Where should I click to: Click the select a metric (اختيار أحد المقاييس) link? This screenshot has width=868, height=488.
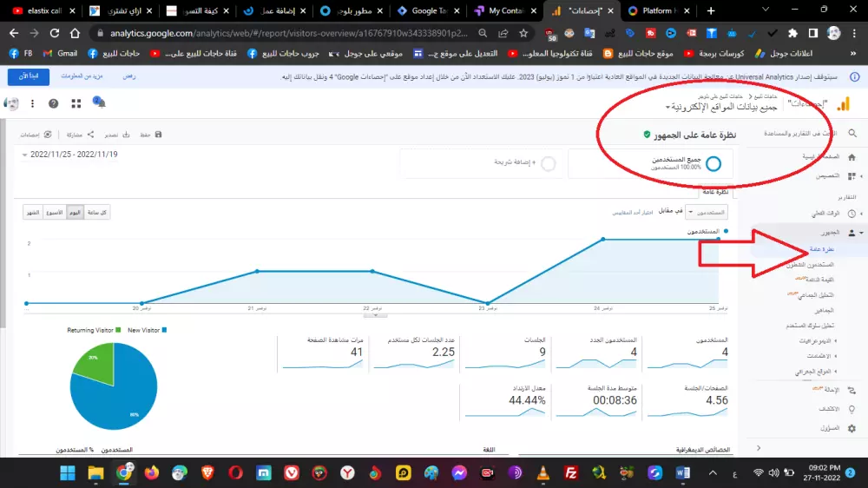[633, 212]
